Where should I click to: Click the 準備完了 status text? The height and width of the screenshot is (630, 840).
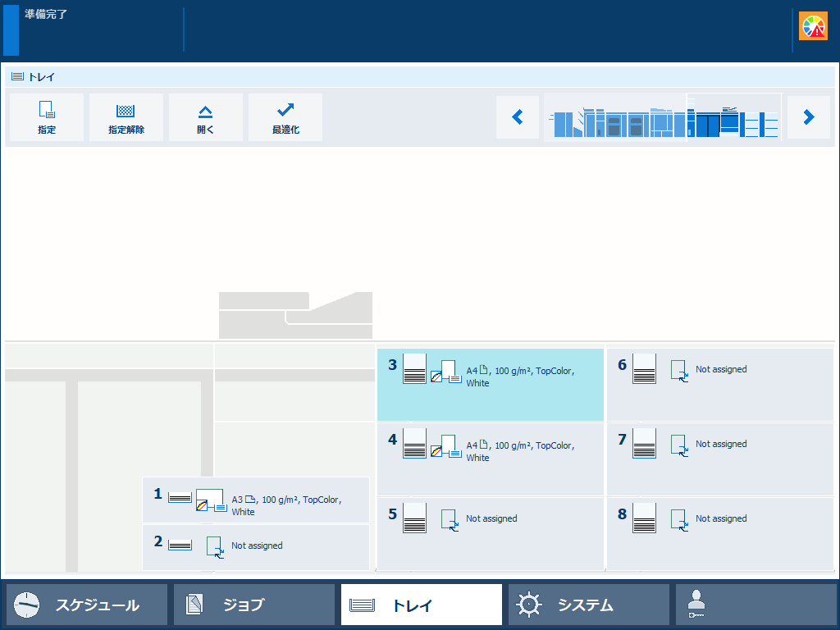click(x=46, y=15)
